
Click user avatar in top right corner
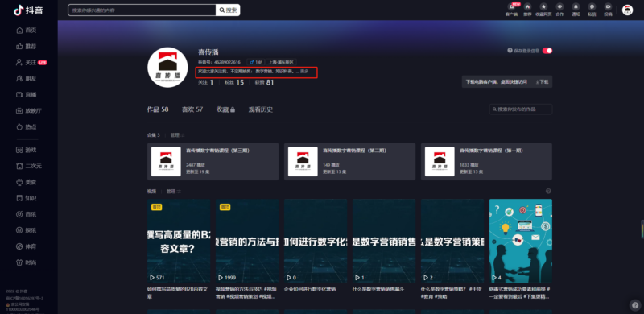point(627,10)
